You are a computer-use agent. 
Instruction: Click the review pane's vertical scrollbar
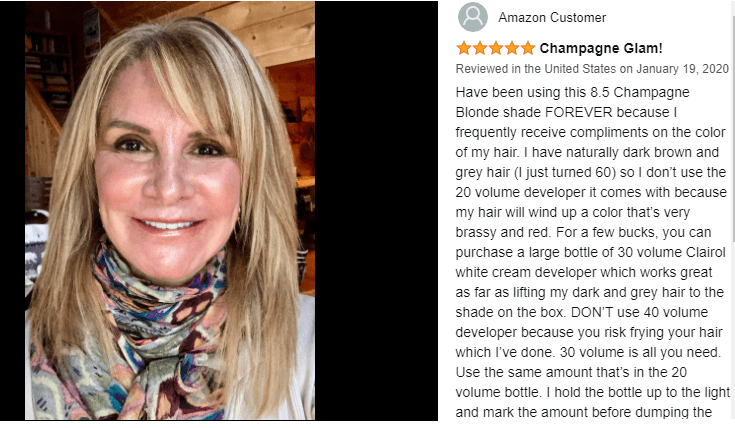[733, 211]
